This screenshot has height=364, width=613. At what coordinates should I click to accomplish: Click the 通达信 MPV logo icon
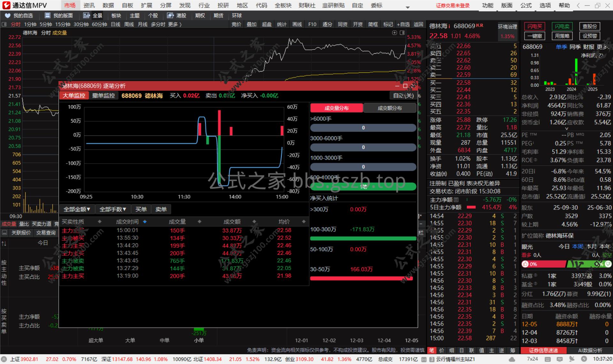6,5
